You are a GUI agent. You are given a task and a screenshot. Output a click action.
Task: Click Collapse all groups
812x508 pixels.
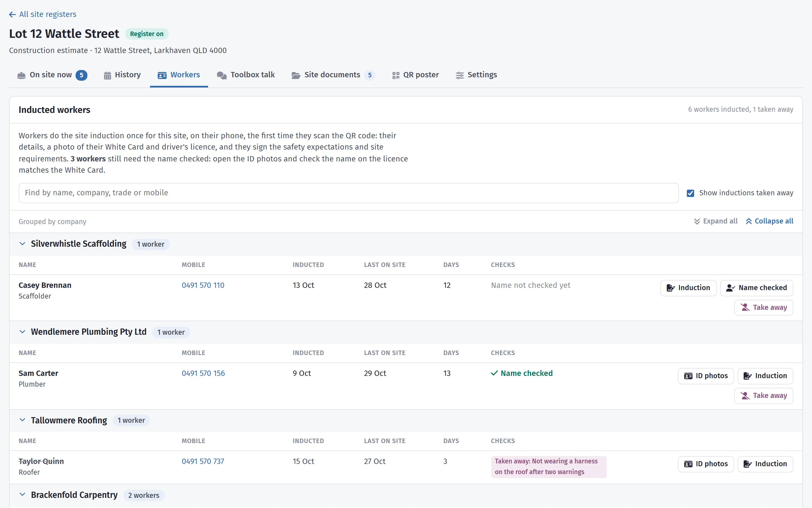(x=769, y=221)
